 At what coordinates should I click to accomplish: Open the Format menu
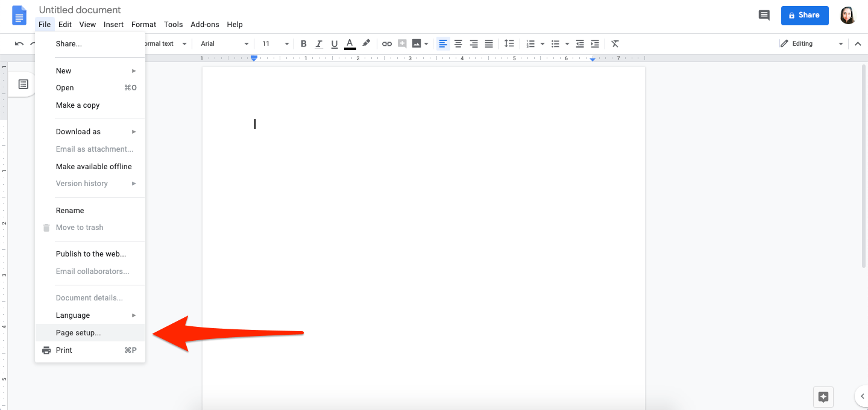click(143, 25)
